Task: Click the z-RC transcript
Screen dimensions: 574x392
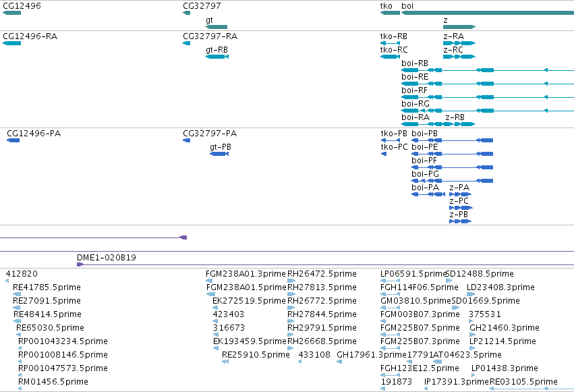Action: (459, 57)
